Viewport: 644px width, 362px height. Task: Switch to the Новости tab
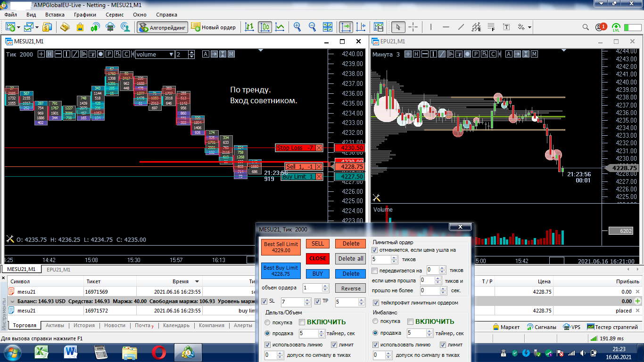coord(115,325)
